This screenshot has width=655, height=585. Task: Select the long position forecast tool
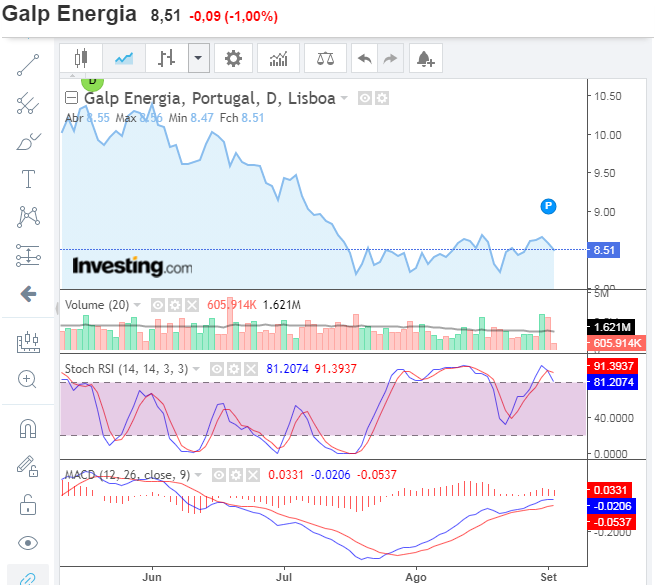28,255
